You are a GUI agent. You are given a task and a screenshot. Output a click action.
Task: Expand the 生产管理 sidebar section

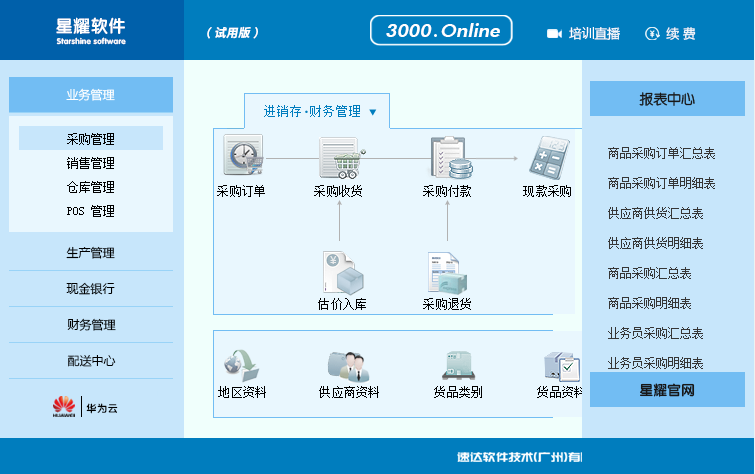click(x=91, y=252)
